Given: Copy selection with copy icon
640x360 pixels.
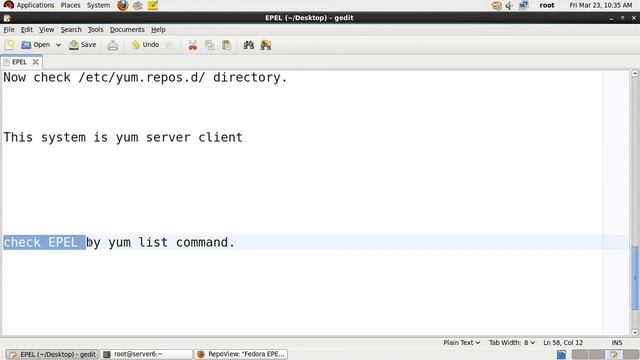Looking at the screenshot, I should pos(210,45).
